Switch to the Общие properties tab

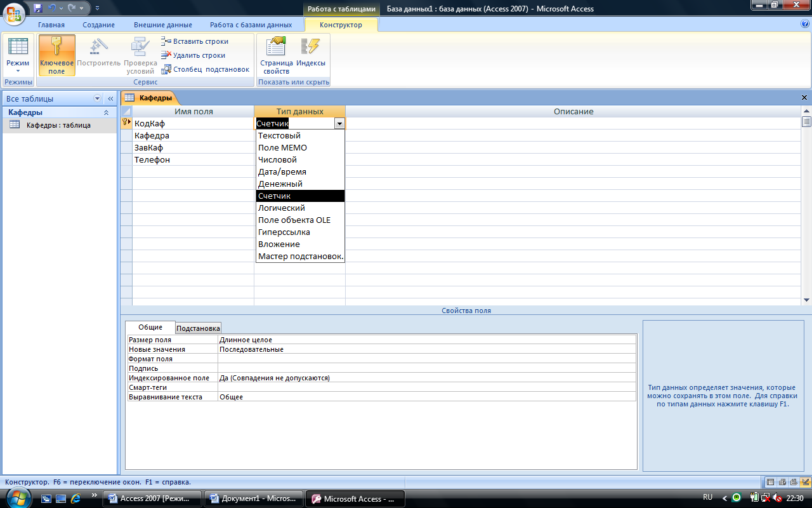tap(150, 327)
